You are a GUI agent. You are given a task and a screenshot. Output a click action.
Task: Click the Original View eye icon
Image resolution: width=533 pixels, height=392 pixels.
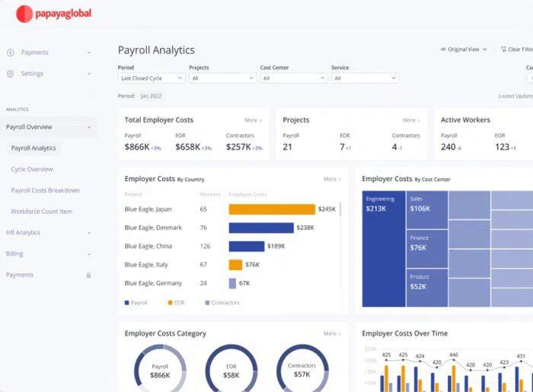click(x=443, y=49)
